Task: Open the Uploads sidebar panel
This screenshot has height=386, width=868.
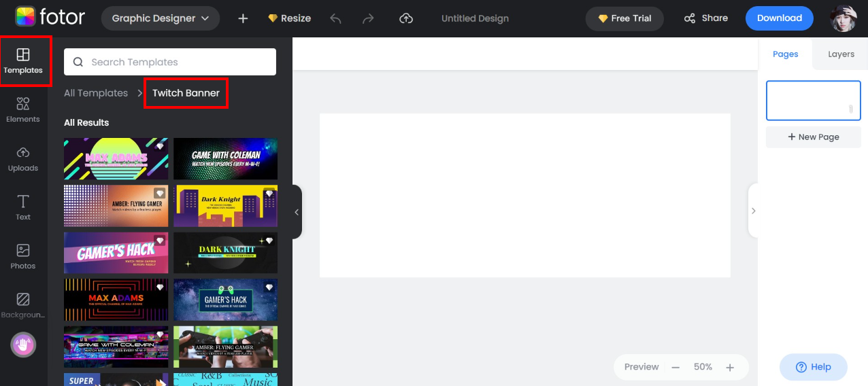Action: tap(23, 158)
